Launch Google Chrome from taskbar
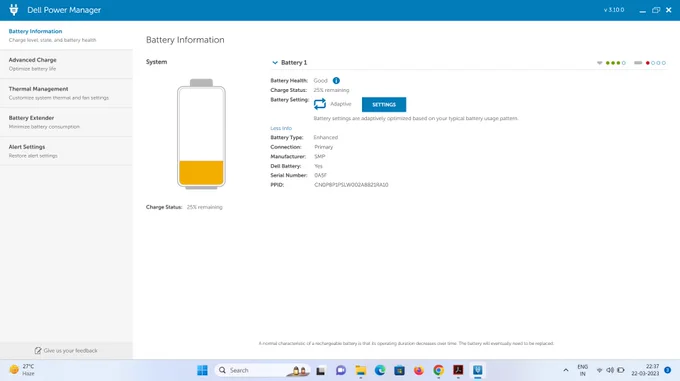This screenshot has width=680, height=381. pos(438,370)
